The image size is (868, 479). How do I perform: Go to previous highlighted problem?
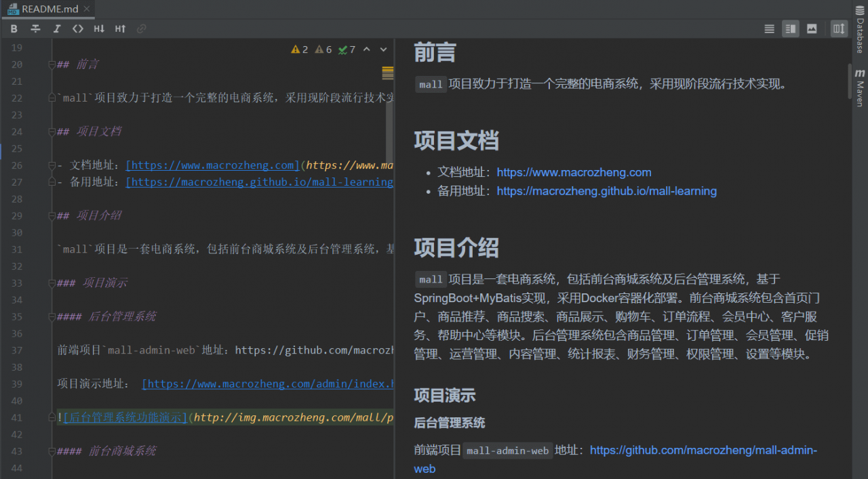click(x=367, y=49)
